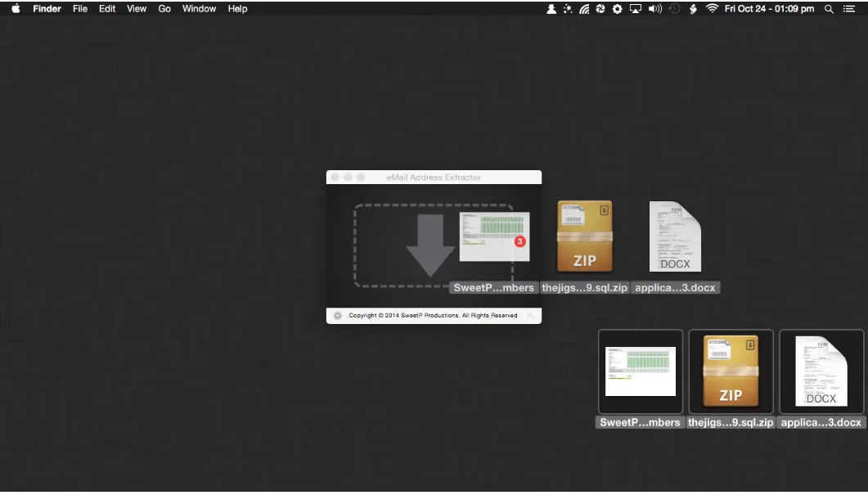The width and height of the screenshot is (868, 495).
Task: Open the AirPlay display menu
Action: [636, 9]
